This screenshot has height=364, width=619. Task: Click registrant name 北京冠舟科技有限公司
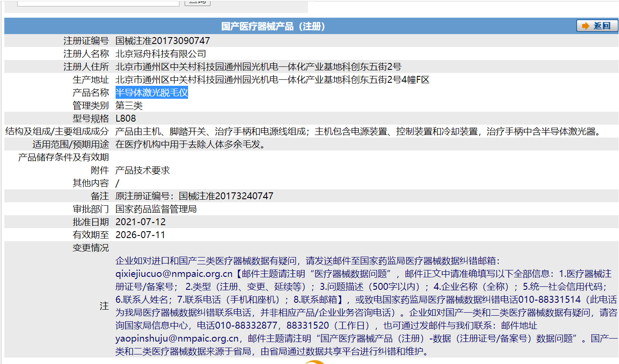(160, 53)
